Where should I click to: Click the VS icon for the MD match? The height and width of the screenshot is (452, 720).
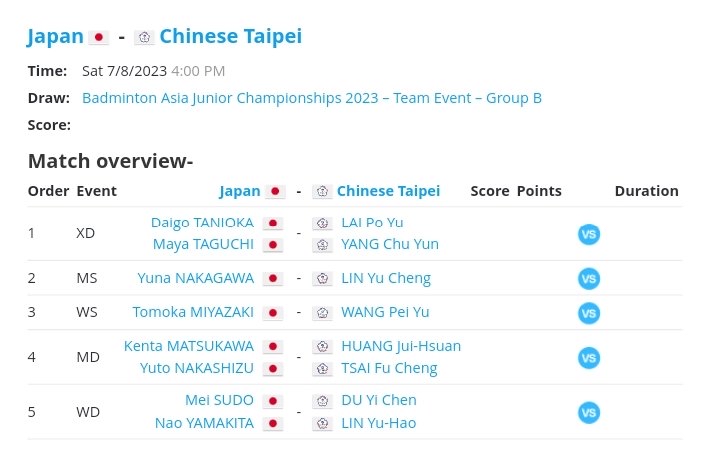click(x=589, y=358)
